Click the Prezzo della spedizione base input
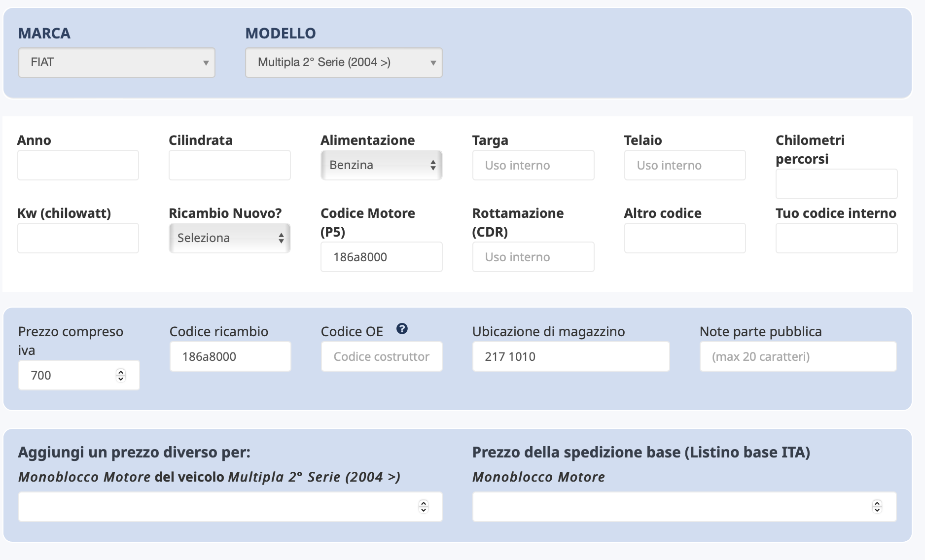Viewport: 925px width, 560px height. click(684, 507)
